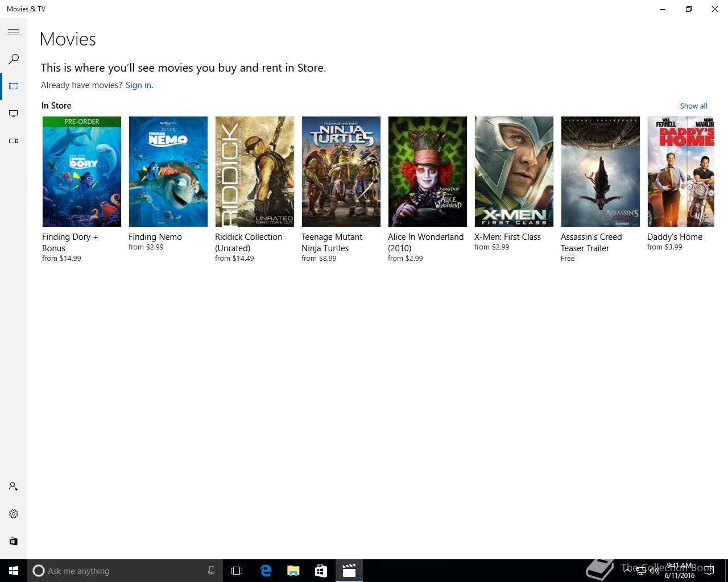Choose the Teenage Mutant Ninja Turtles poster
This screenshot has height=582, width=728.
[x=341, y=172]
